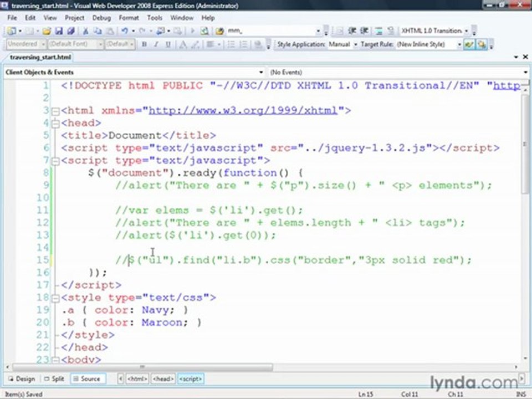The height and width of the screenshot is (399, 532).
Task: Open the File menu
Action: (x=12, y=18)
